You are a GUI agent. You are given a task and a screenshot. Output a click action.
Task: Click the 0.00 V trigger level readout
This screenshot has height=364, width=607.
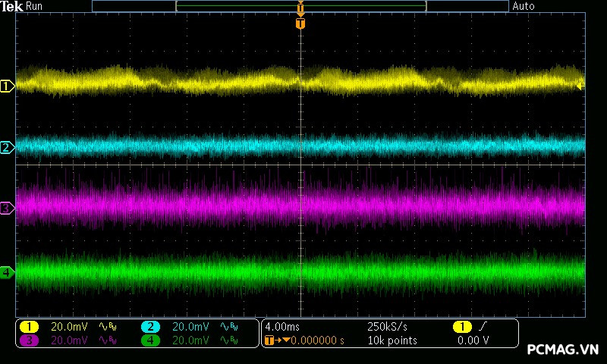click(x=473, y=340)
